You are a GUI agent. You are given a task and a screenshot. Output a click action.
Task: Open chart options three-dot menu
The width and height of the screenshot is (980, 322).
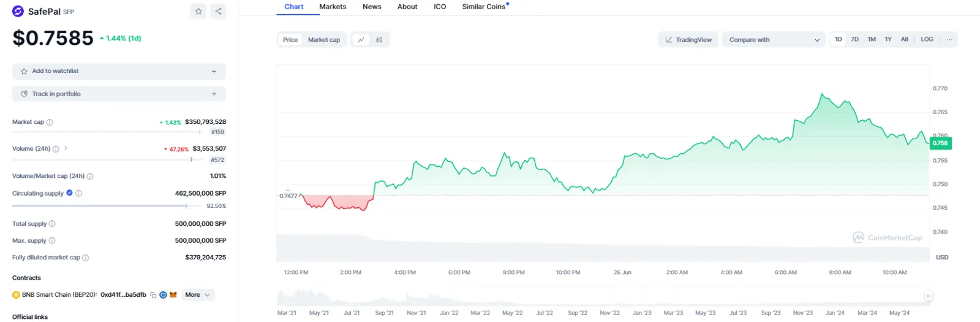click(949, 40)
